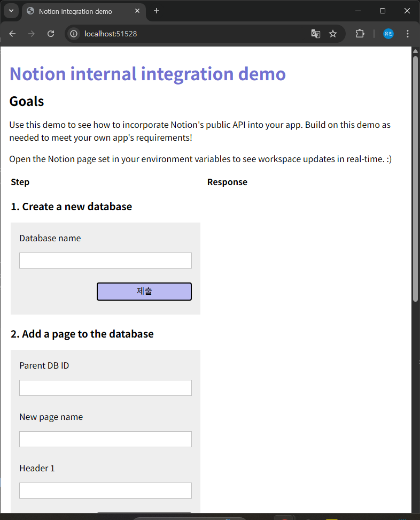Bookmark this tab with the star icon
The image size is (420, 520).
tap(333, 34)
